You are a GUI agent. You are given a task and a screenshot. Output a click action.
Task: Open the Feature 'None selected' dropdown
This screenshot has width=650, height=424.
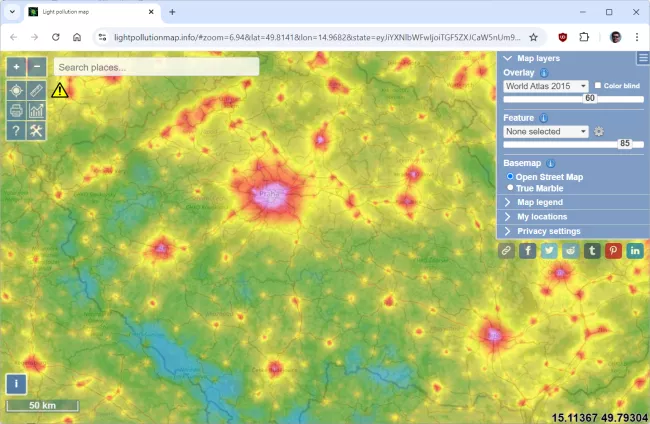[546, 131]
